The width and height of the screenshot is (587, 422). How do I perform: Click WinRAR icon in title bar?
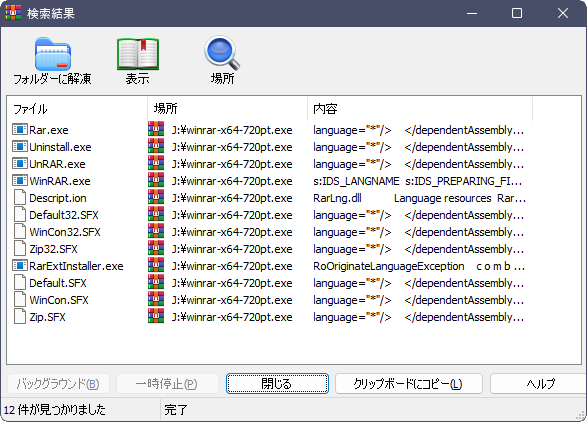[13, 13]
